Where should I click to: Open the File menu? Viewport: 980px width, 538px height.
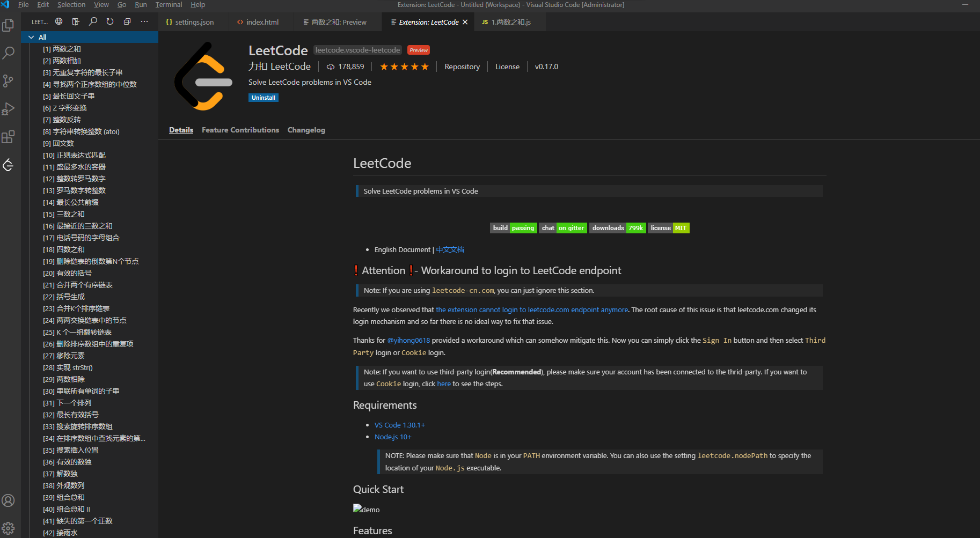pyautogui.click(x=24, y=4)
